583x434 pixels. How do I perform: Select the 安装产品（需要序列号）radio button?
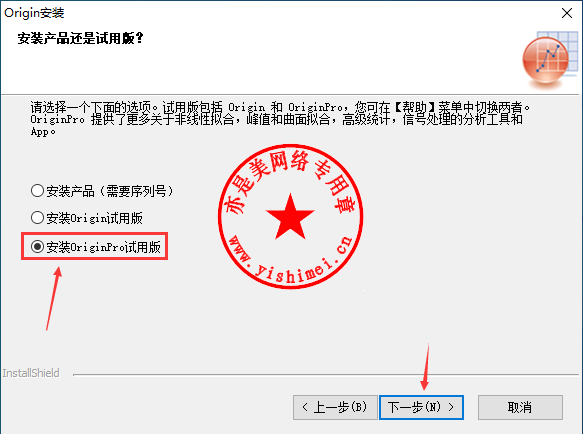click(37, 191)
